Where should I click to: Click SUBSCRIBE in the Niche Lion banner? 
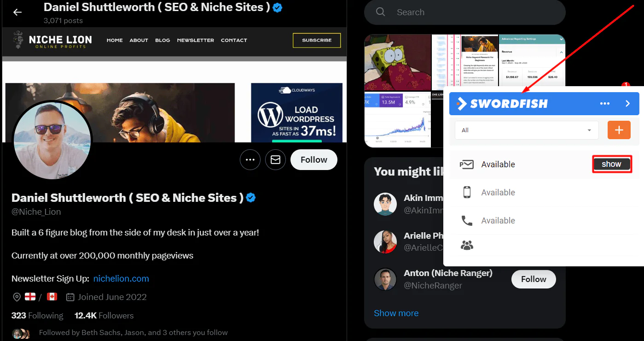pyautogui.click(x=317, y=40)
